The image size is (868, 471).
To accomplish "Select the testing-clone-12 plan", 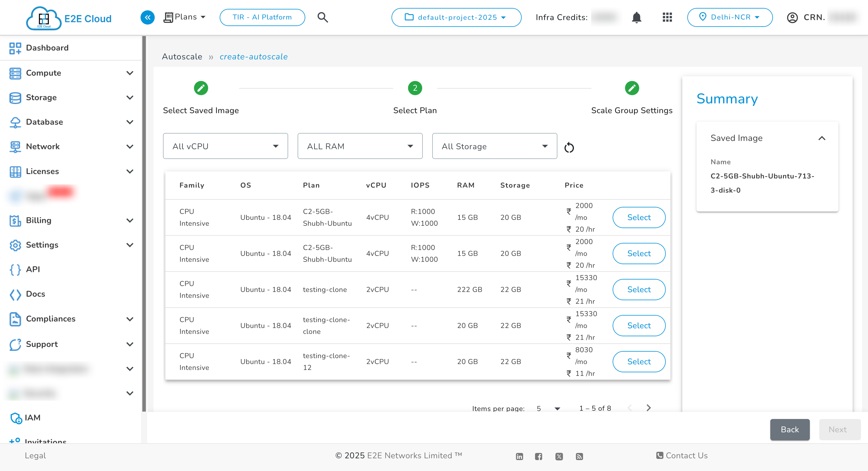I will (x=639, y=361).
